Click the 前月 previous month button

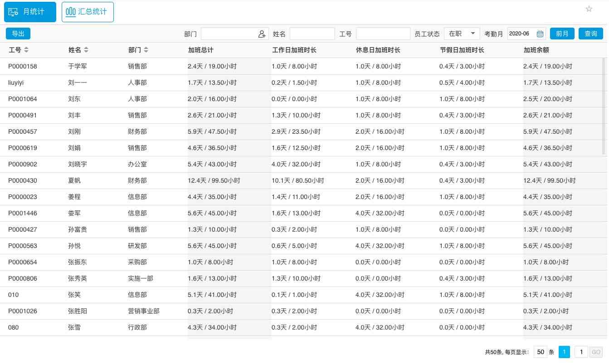[562, 34]
